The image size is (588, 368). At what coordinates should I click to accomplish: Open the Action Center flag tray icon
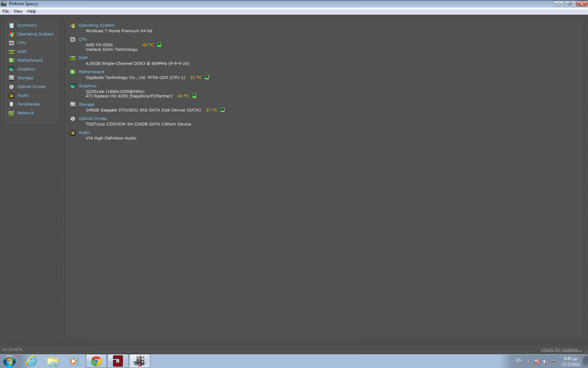point(537,361)
